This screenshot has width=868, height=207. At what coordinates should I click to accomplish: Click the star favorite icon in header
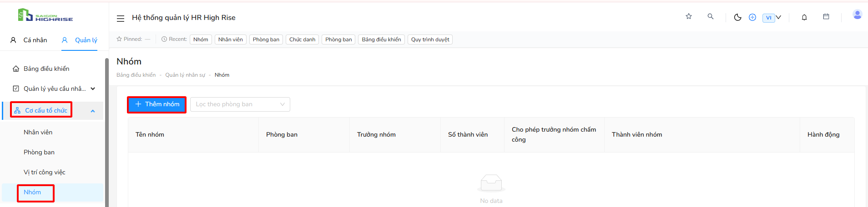(689, 16)
